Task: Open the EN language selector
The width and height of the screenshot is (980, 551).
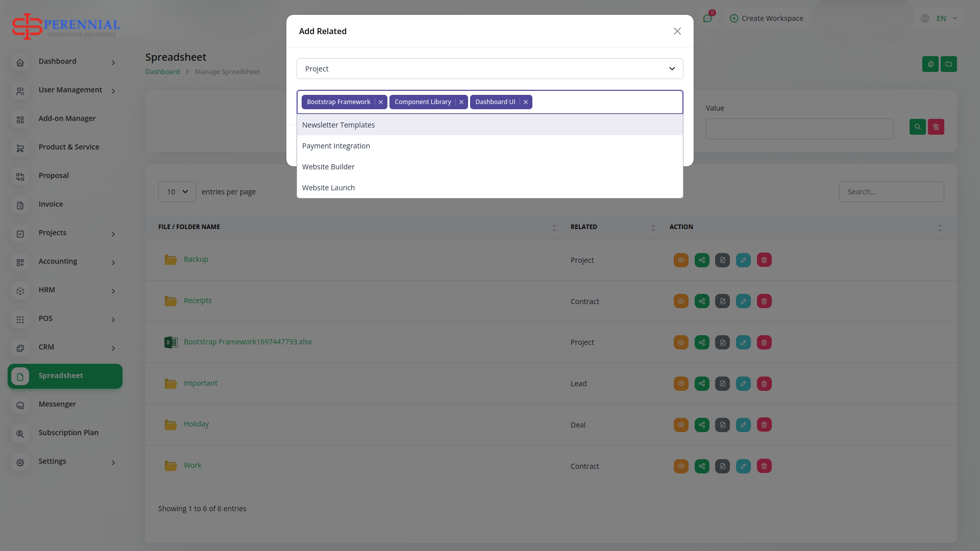Action: pyautogui.click(x=940, y=18)
